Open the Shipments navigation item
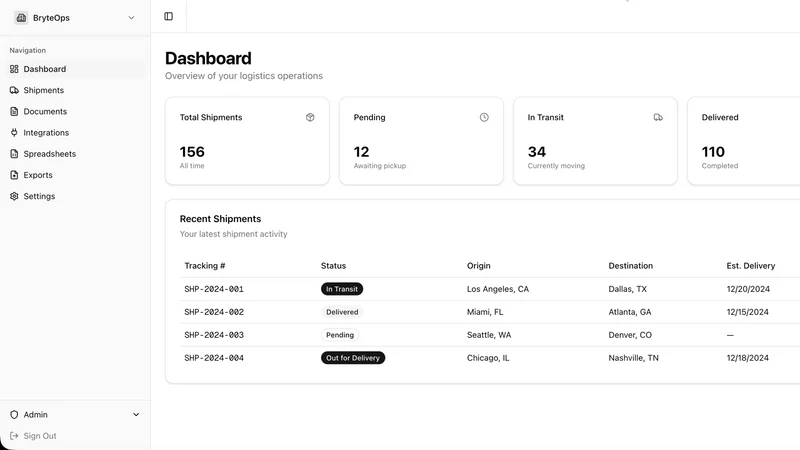 75,90
